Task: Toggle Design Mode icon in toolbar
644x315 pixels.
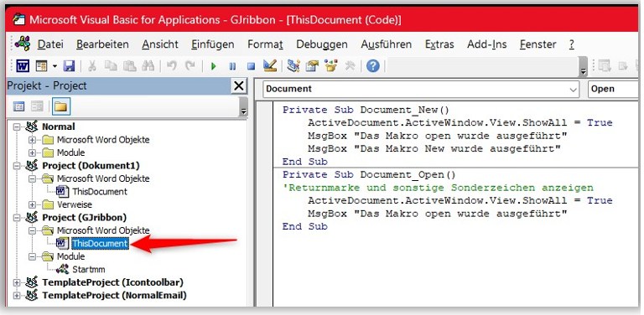Action: (270, 65)
